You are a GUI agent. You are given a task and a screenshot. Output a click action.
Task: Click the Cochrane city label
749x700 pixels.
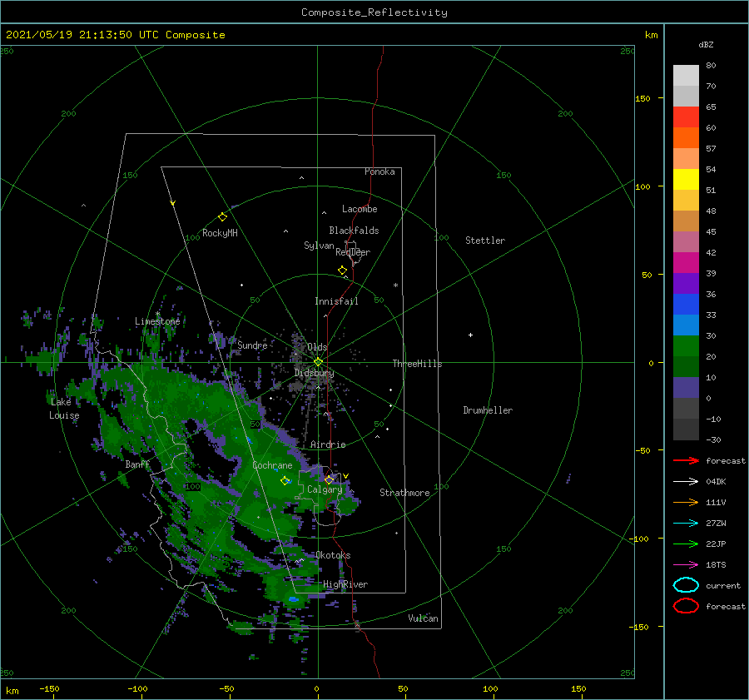click(272, 465)
